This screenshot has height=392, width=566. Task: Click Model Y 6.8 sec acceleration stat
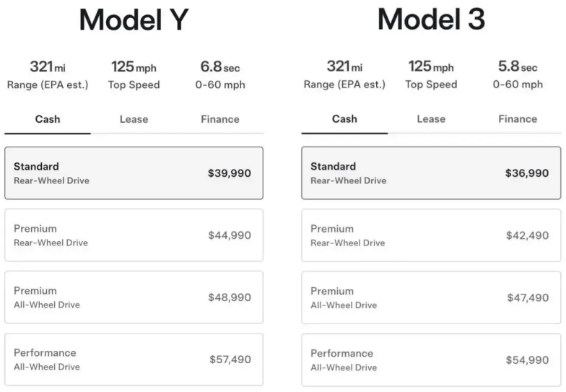pos(220,75)
